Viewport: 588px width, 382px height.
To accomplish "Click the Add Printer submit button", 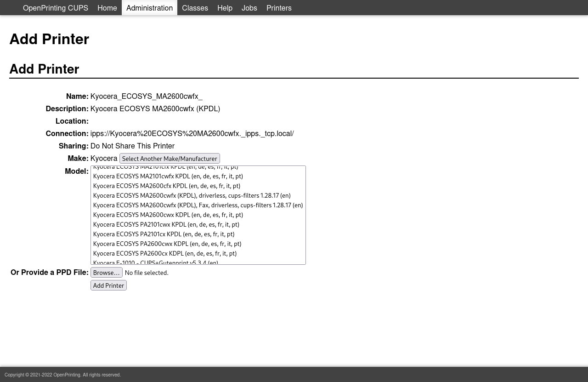I will point(108,285).
